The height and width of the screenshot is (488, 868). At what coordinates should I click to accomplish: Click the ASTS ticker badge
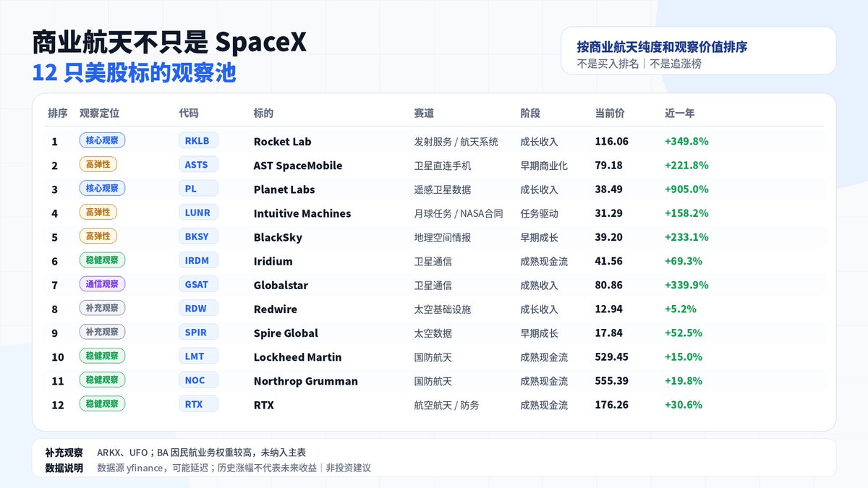point(198,165)
